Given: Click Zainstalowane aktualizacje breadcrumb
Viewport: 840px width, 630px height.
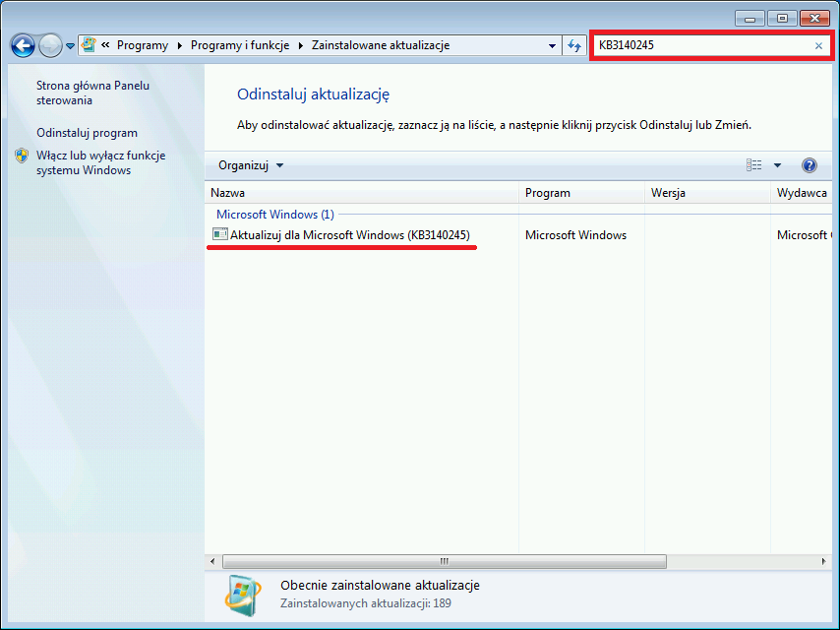Looking at the screenshot, I should tap(381, 45).
